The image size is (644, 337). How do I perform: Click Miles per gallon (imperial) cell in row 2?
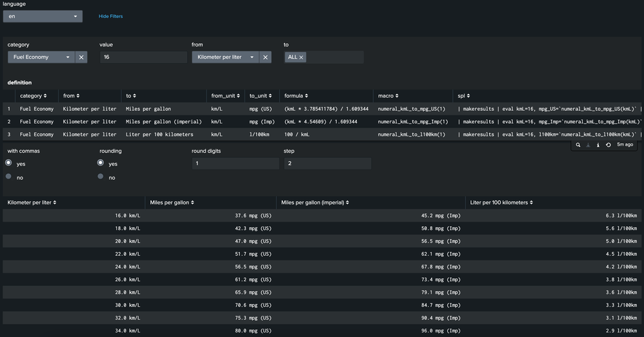click(163, 121)
